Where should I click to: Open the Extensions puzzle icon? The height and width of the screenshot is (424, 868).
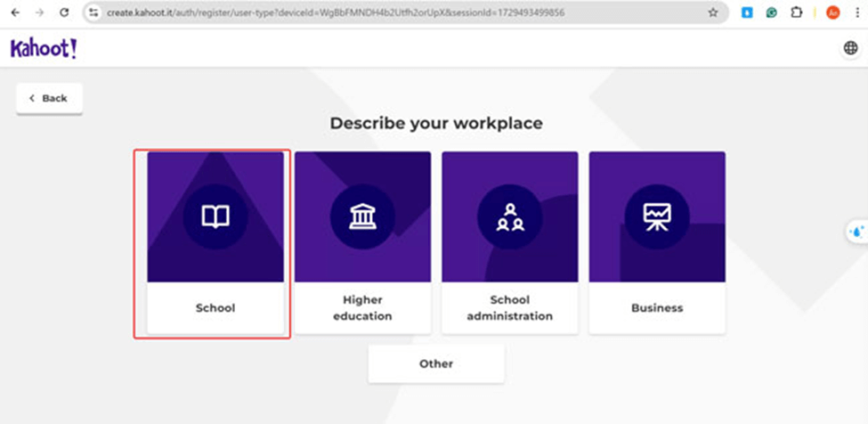click(x=796, y=12)
